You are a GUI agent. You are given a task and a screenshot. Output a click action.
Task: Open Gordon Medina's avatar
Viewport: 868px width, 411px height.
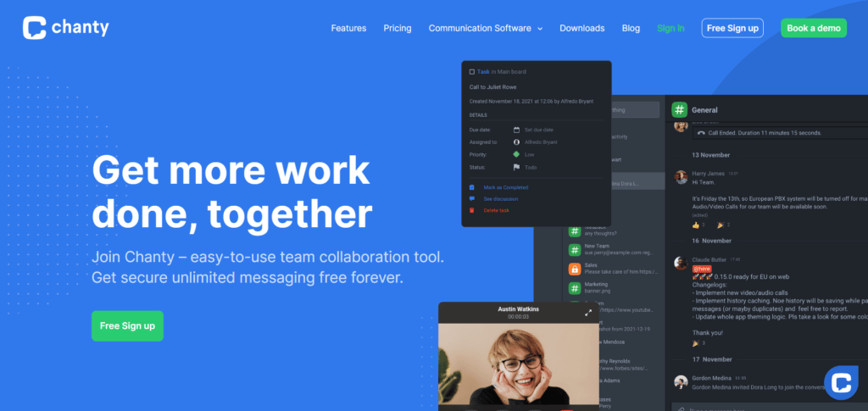pyautogui.click(x=681, y=381)
